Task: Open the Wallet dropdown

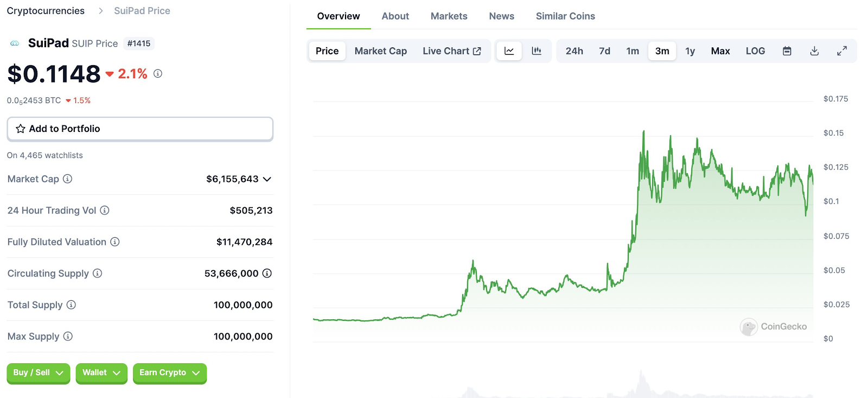Action: click(x=101, y=373)
